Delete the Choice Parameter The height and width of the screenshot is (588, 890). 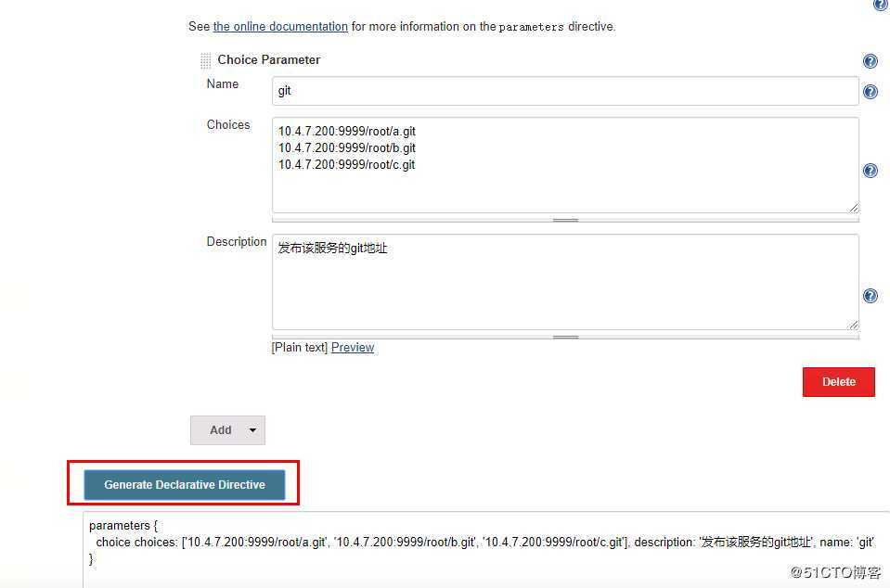[838, 382]
